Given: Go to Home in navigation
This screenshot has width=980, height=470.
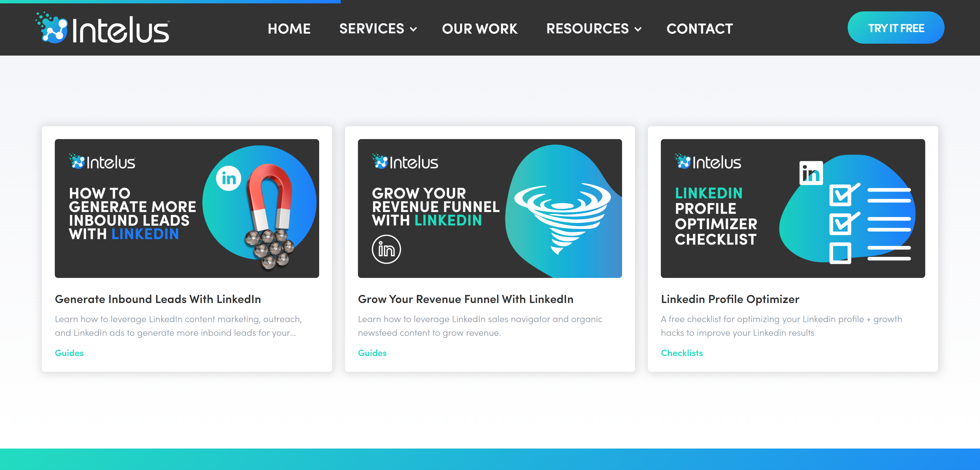Looking at the screenshot, I should tap(289, 28).
